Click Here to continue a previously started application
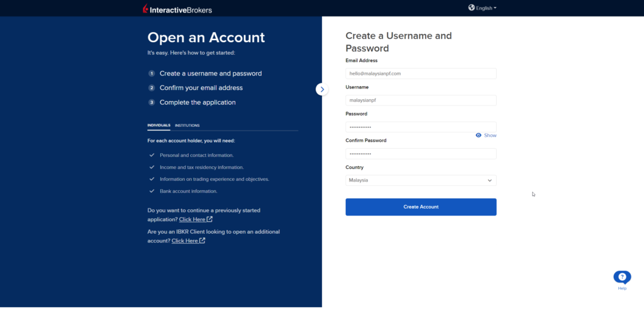Viewport: 644px width, 309px height. pos(196,219)
